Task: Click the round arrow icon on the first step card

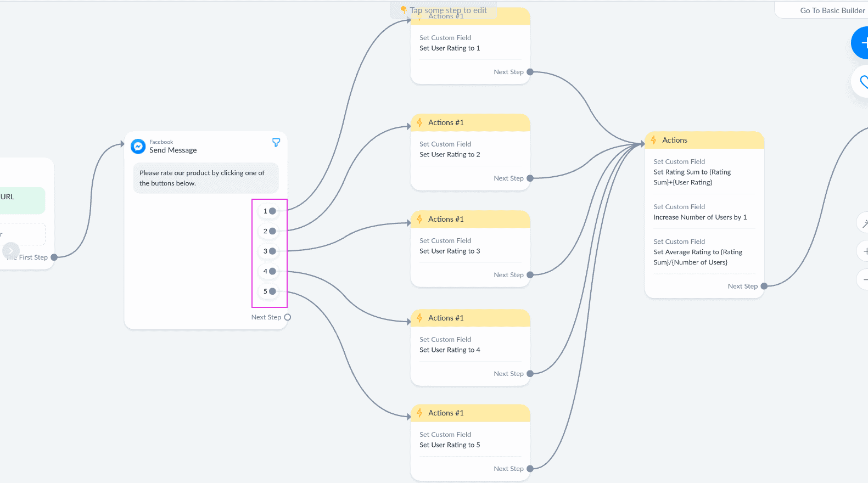Action: click(x=11, y=251)
